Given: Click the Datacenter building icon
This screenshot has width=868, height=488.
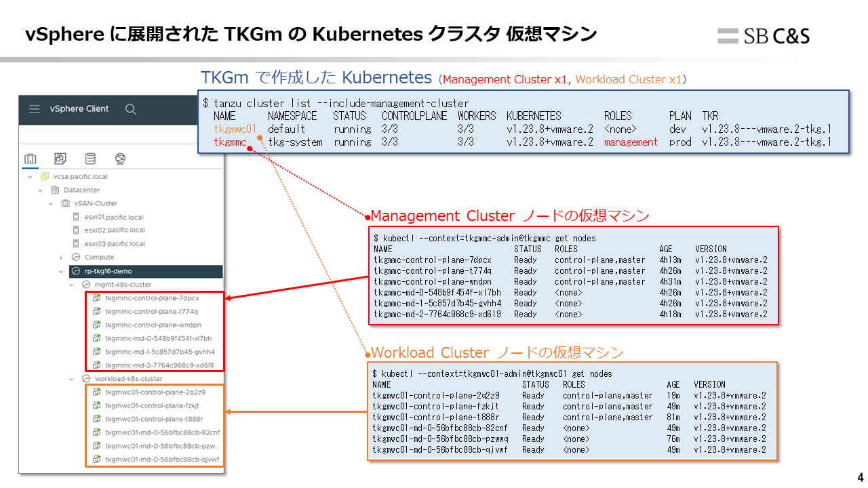Looking at the screenshot, I should click(x=55, y=190).
